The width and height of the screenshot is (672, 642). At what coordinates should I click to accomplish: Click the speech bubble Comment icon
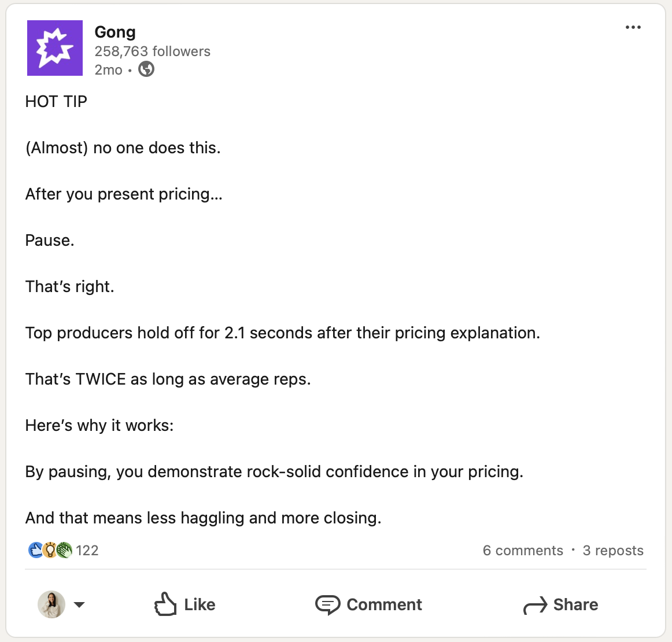(x=327, y=605)
